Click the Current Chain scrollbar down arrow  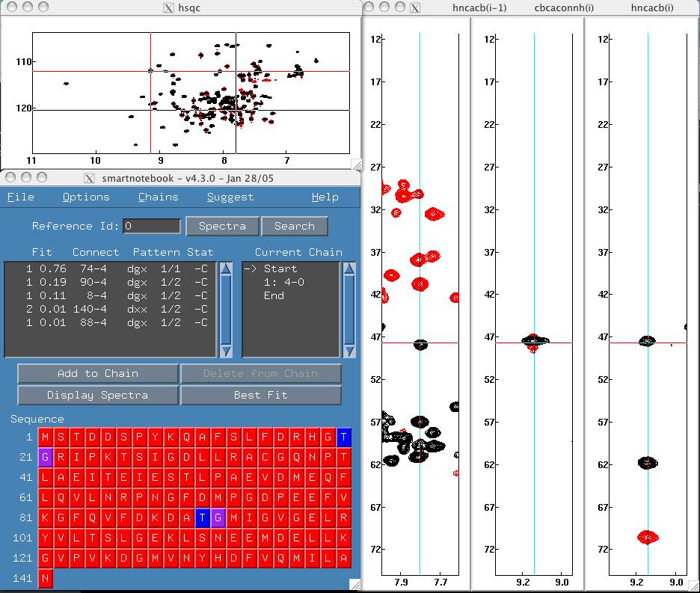click(349, 350)
